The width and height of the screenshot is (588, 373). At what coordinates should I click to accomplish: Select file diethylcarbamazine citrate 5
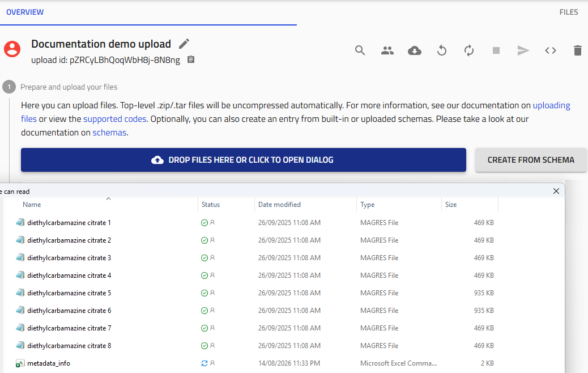click(69, 293)
